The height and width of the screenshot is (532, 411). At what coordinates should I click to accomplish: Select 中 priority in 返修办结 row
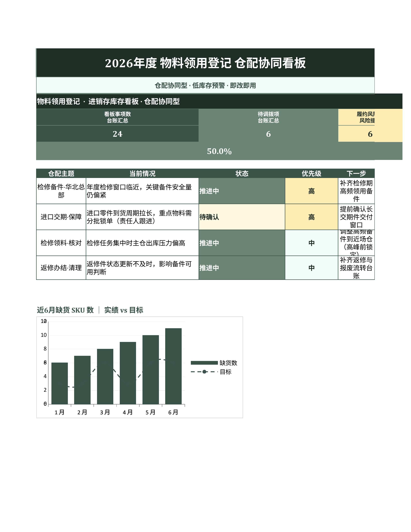[311, 268]
